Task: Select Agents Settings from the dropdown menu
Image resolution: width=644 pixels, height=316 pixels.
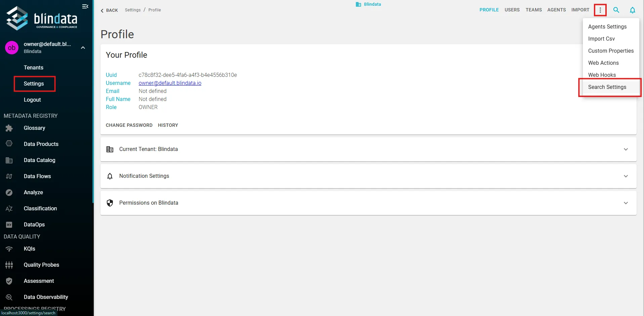Action: [x=611, y=27]
